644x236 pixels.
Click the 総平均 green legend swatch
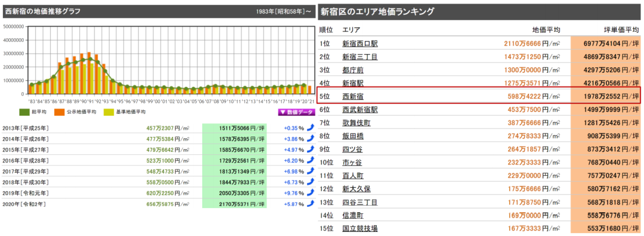[x=24, y=111]
